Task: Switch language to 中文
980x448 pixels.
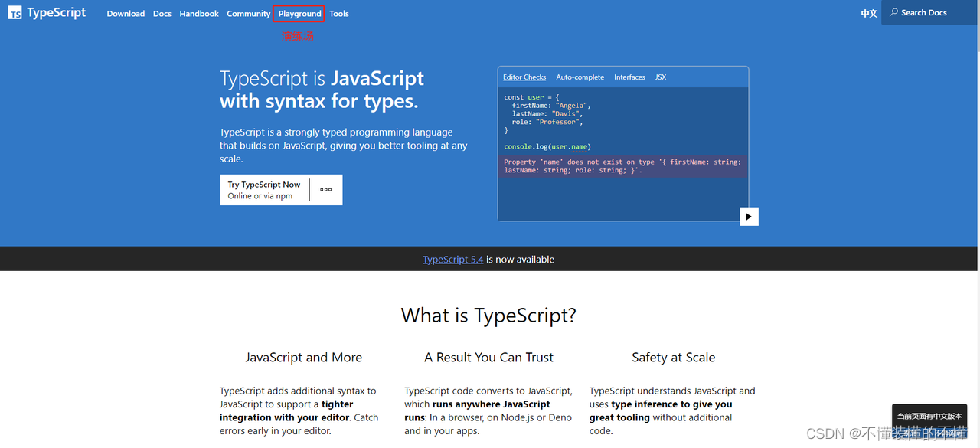Action: click(x=869, y=13)
